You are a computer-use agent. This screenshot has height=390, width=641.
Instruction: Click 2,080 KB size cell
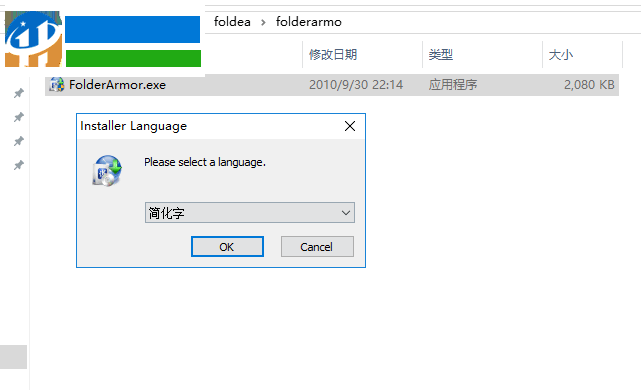589,85
